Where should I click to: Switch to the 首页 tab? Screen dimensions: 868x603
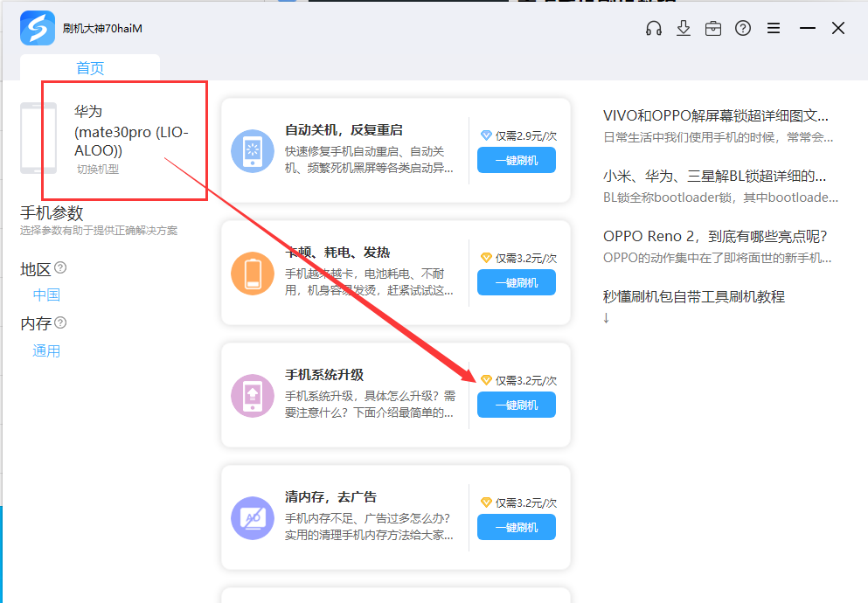[x=90, y=68]
